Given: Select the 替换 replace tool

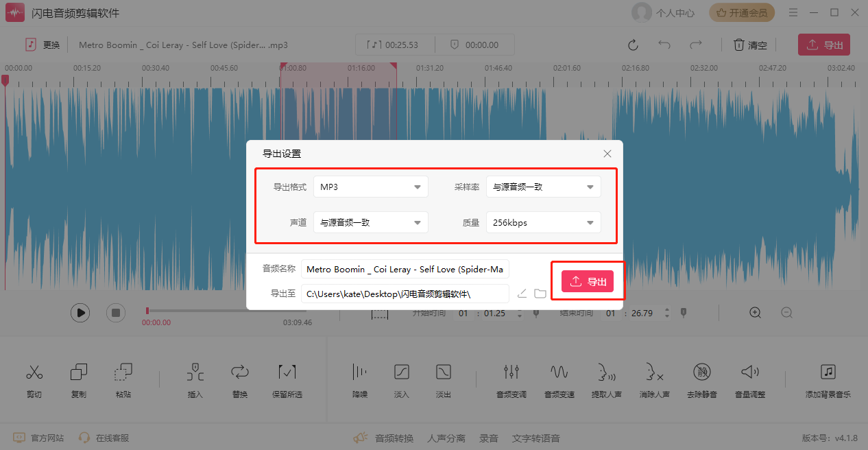Looking at the screenshot, I should coord(240,381).
